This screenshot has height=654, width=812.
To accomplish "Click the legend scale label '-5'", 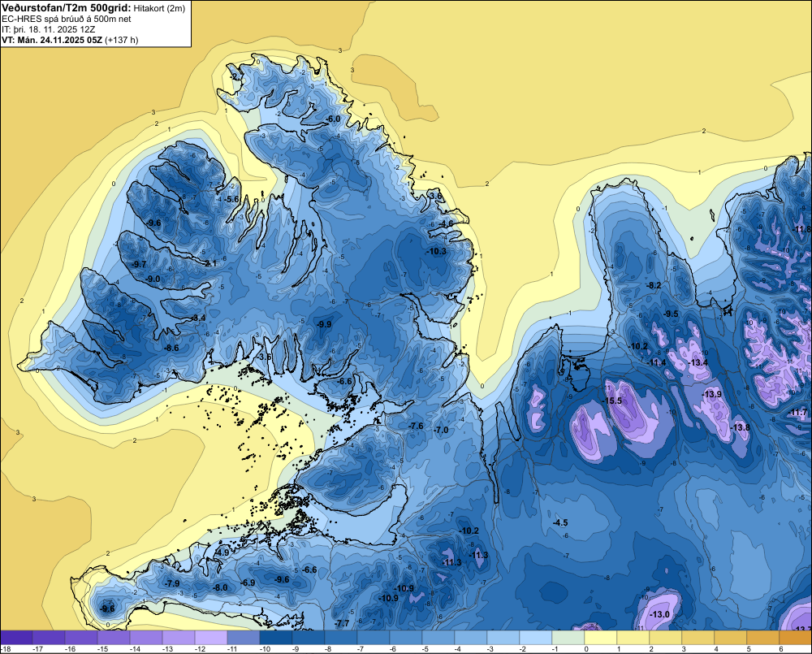I will point(427,649).
